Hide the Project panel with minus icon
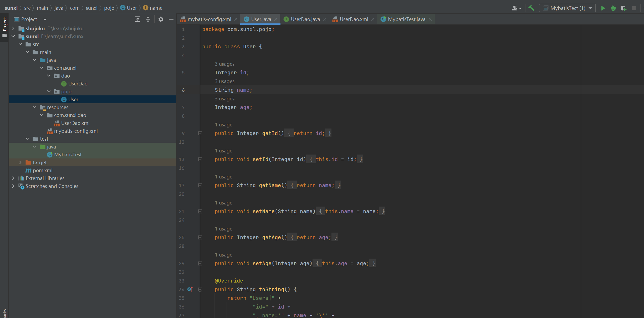 click(171, 19)
